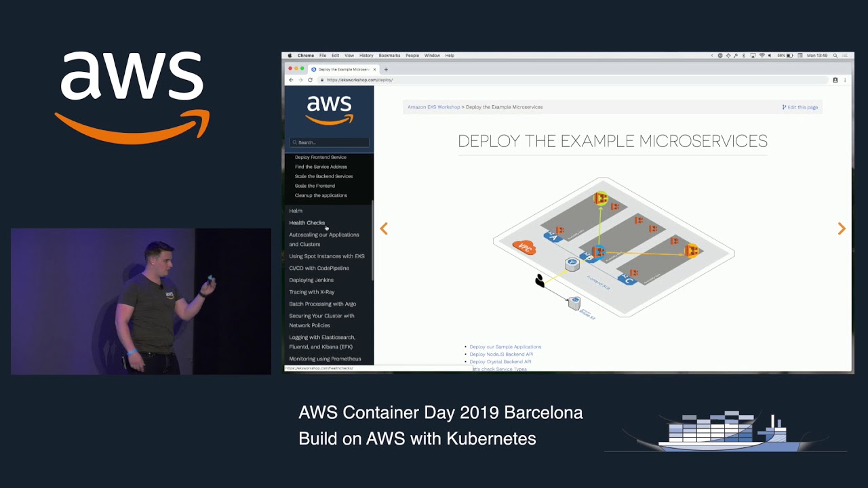Open Cleanup the applications link
This screenshot has height=488, width=868.
click(321, 195)
